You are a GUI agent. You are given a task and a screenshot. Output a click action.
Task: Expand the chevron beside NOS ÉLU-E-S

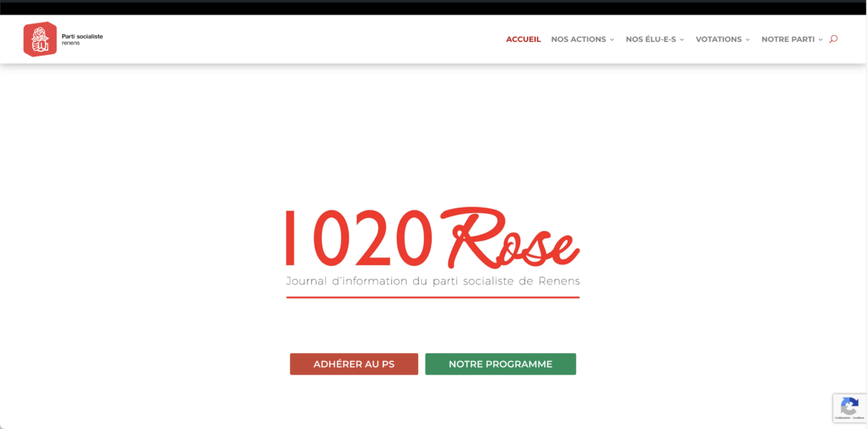tap(682, 40)
